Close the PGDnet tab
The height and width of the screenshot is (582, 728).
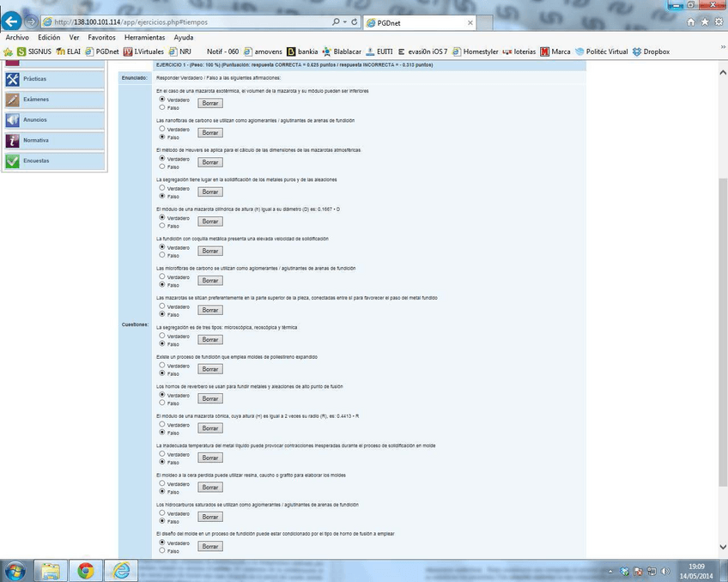(x=470, y=22)
